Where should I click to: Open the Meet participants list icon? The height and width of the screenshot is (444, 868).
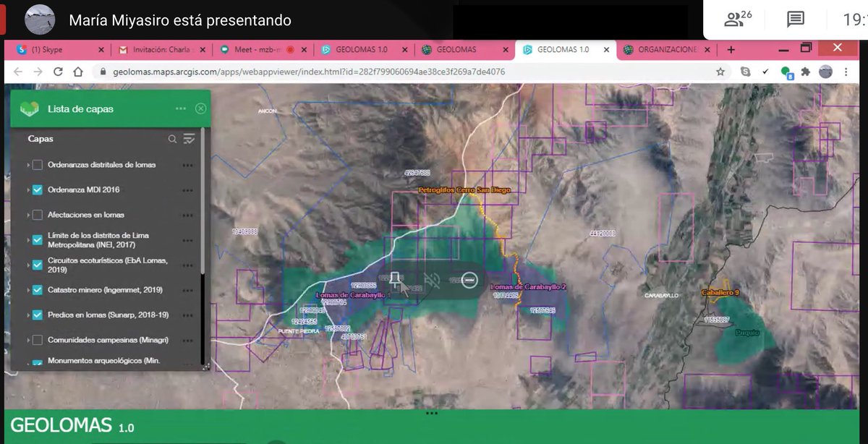(x=737, y=20)
